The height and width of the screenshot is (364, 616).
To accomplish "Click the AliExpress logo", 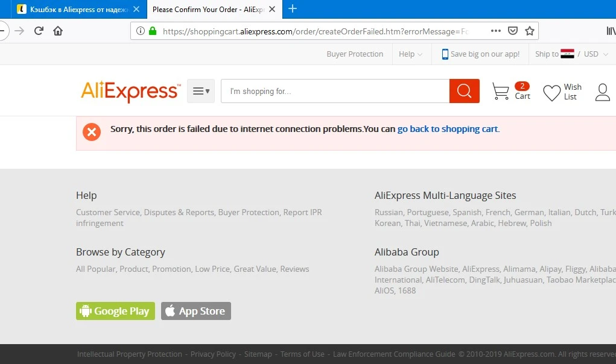I will [x=131, y=92].
